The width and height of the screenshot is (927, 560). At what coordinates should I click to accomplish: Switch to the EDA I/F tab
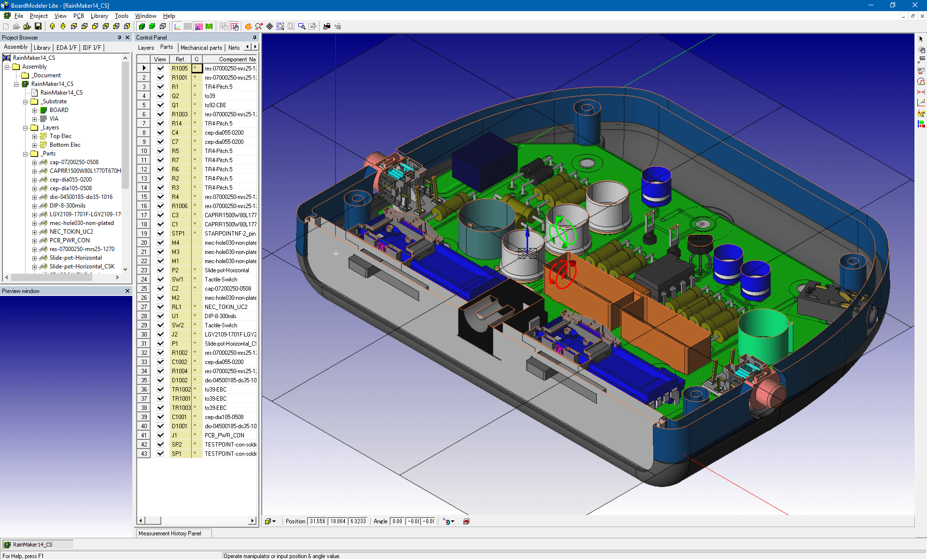[66, 48]
